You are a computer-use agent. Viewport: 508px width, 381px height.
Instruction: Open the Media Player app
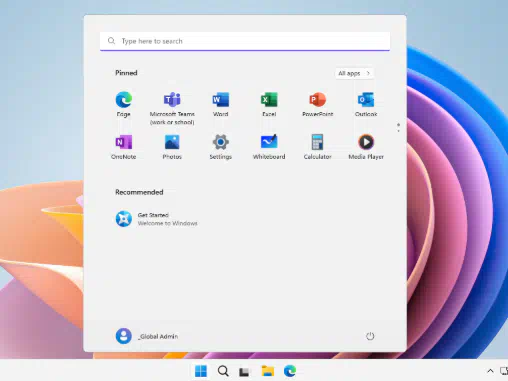coord(366,147)
